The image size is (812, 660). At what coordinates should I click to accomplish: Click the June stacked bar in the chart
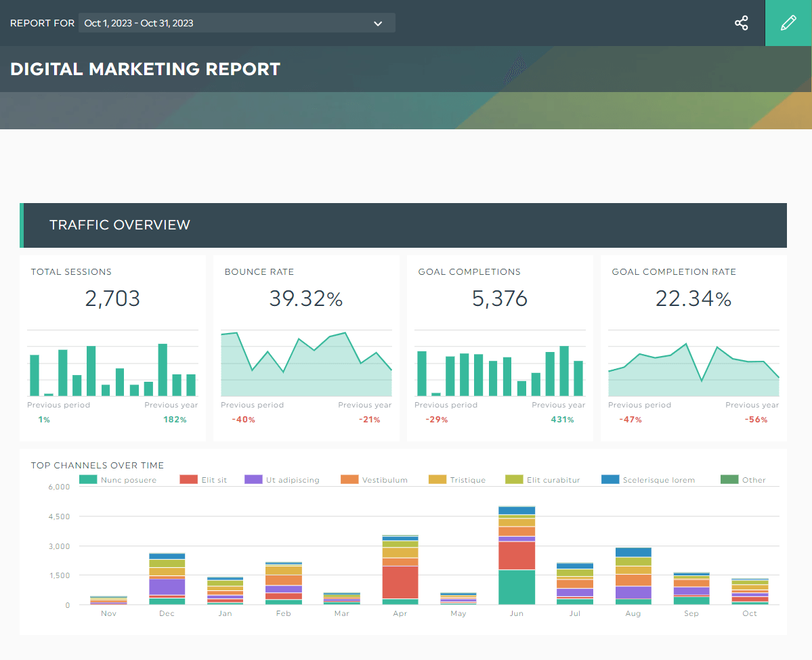click(517, 555)
